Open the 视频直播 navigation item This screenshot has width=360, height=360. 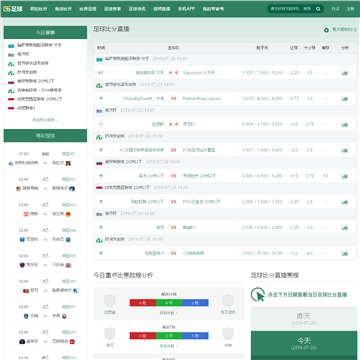pos(162,9)
